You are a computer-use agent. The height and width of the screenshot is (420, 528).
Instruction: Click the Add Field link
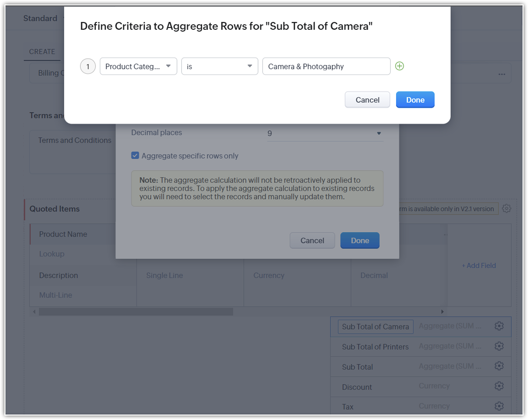(479, 266)
